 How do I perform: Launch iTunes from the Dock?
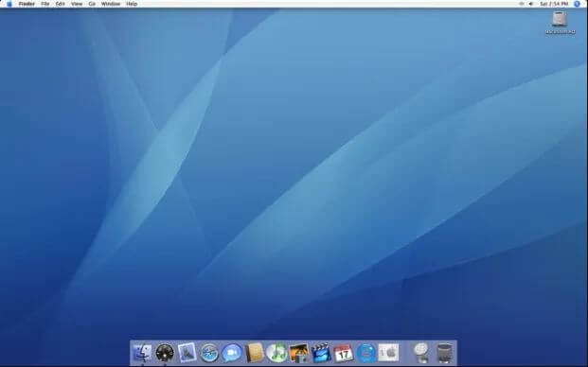click(x=276, y=353)
